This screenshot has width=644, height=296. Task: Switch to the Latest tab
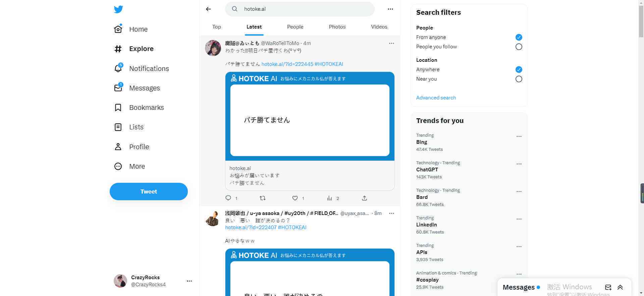click(x=254, y=27)
